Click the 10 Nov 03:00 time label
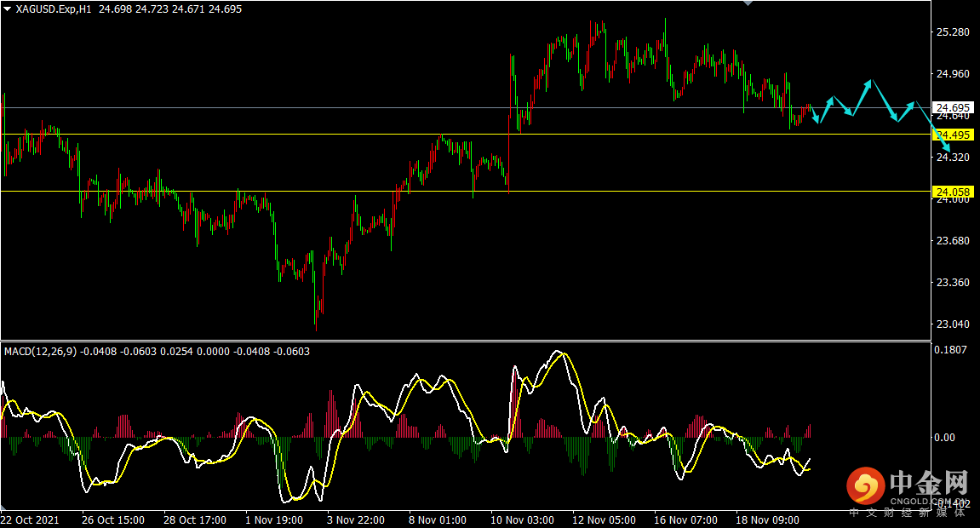Image resolution: width=980 pixels, height=528 pixels. 522,519
